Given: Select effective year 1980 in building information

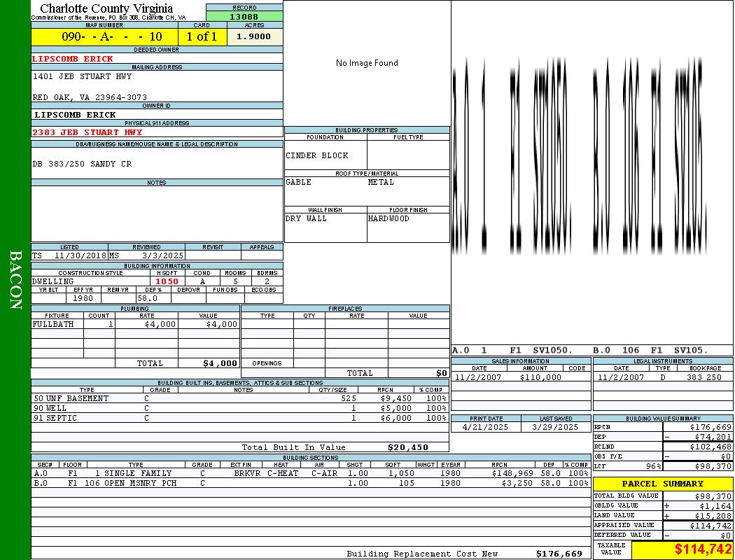Looking at the screenshot, I should pos(83,298).
